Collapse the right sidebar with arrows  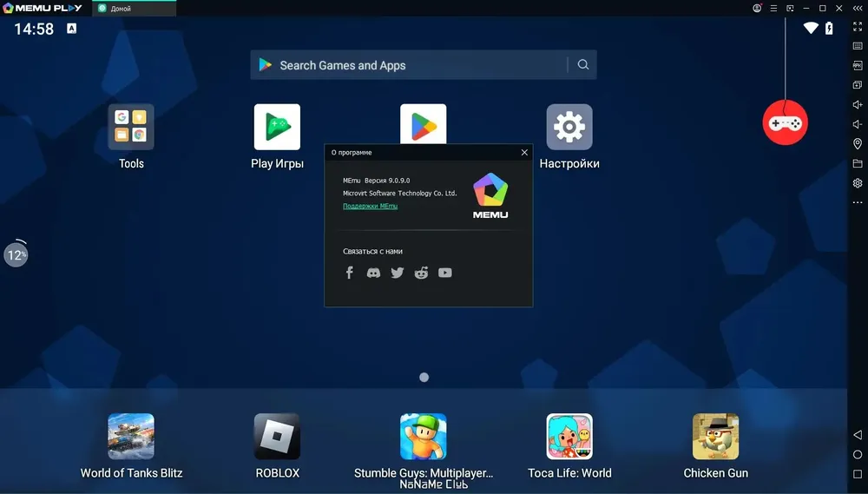click(x=858, y=9)
